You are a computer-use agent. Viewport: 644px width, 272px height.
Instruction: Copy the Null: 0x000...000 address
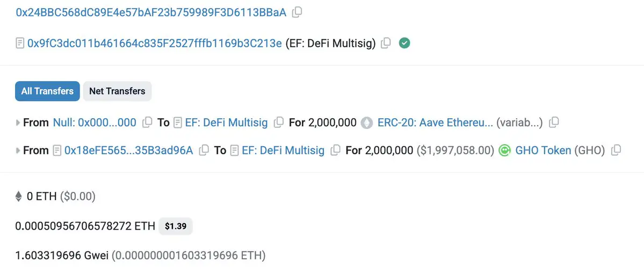click(147, 123)
